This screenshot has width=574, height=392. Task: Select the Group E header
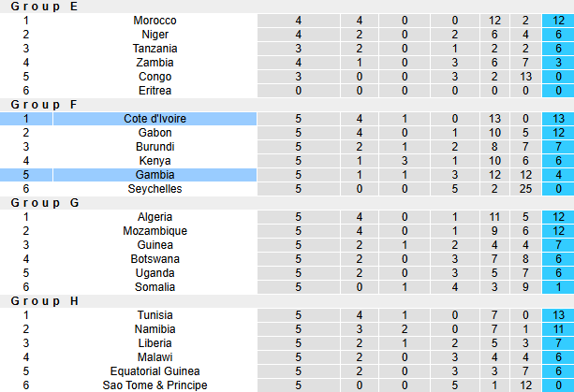point(45,7)
